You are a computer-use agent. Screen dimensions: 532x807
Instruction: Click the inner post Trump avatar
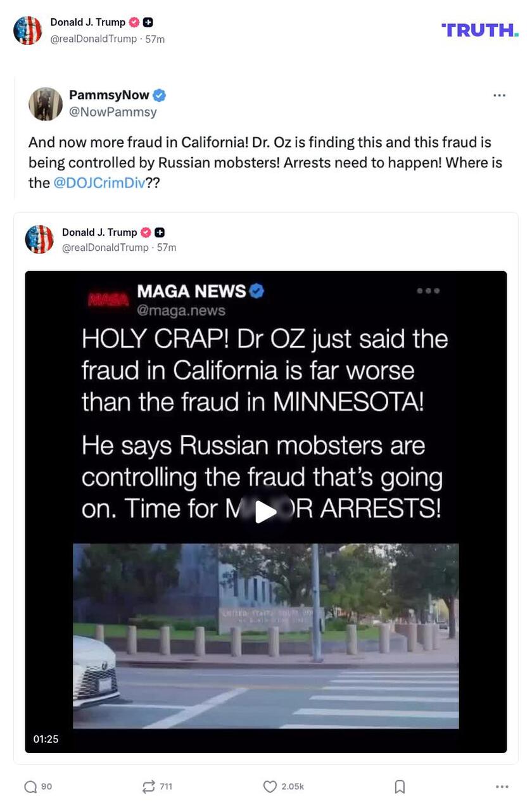coord(39,239)
